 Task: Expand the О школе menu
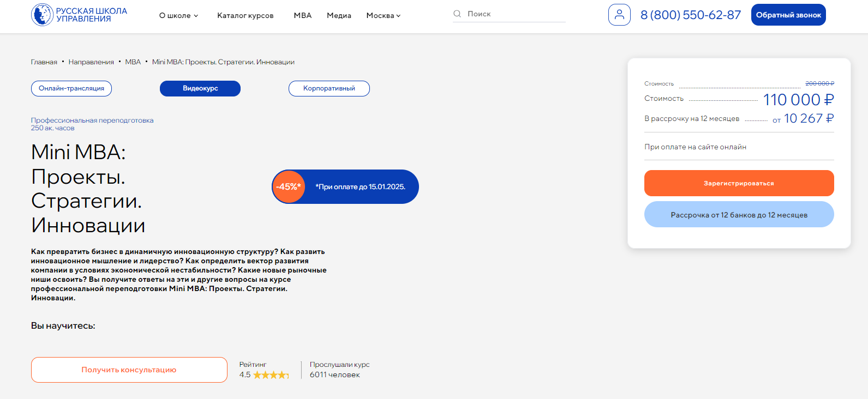[x=178, y=15]
